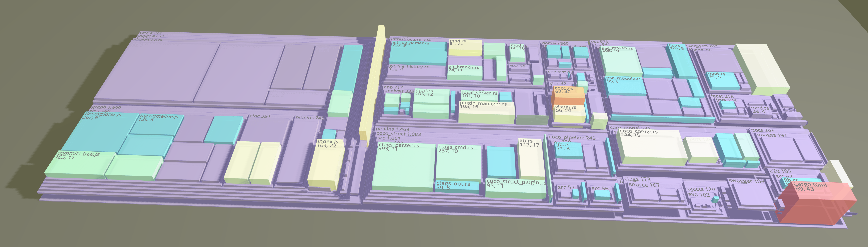Screen dimensions: 868x247
Task: Select the tags-timeline.js block
Action: tap(157, 125)
